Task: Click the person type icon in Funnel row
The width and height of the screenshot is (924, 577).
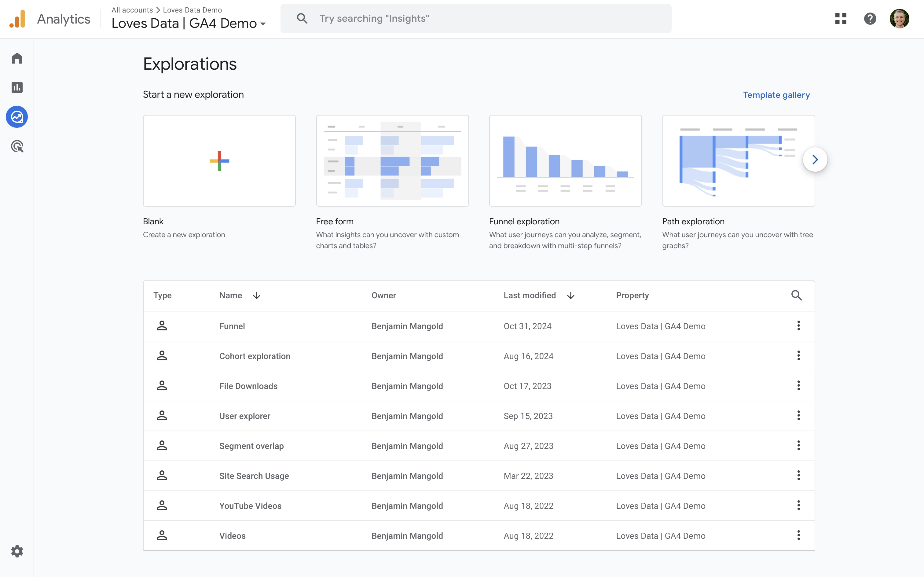Action: click(x=162, y=325)
